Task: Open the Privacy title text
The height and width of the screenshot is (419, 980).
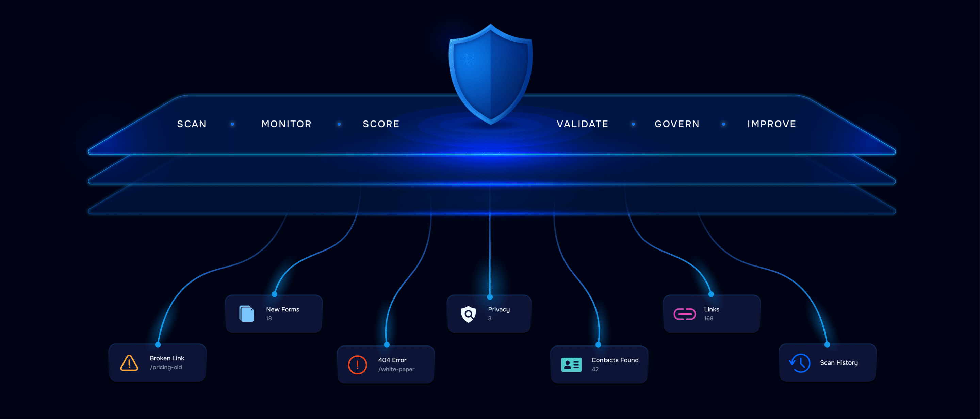Action: 499,309
